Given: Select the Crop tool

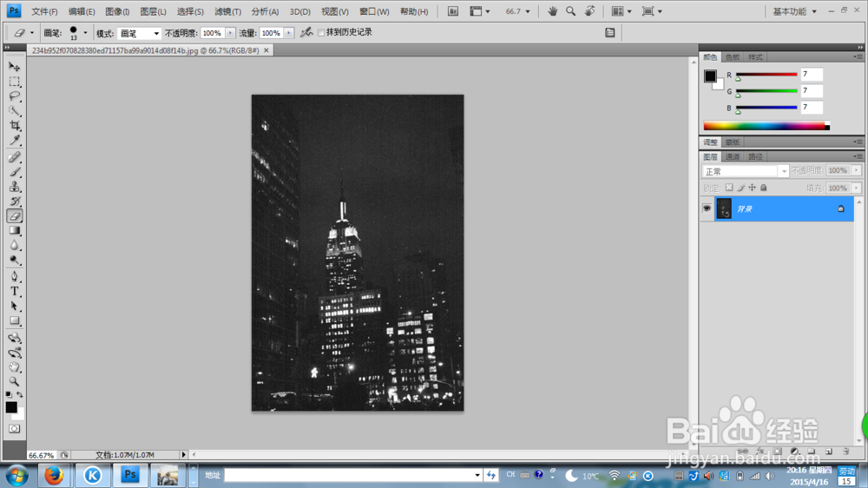Looking at the screenshot, I should [15, 126].
